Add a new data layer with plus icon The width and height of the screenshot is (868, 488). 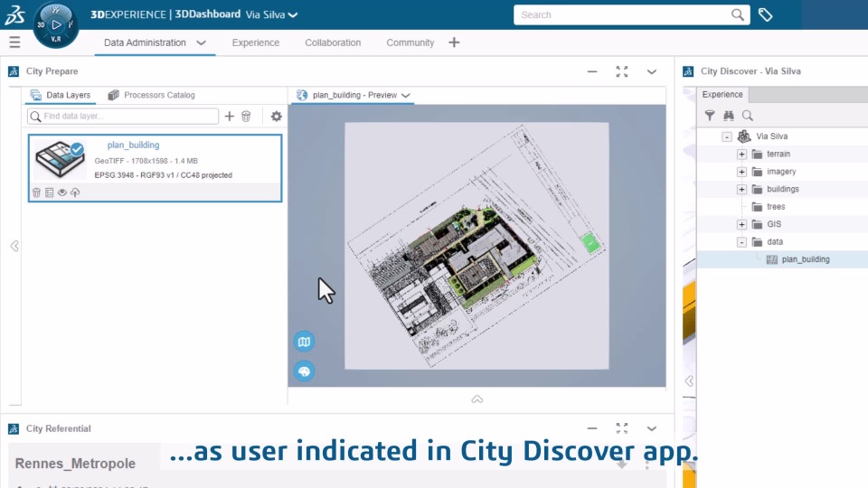pyautogui.click(x=229, y=117)
